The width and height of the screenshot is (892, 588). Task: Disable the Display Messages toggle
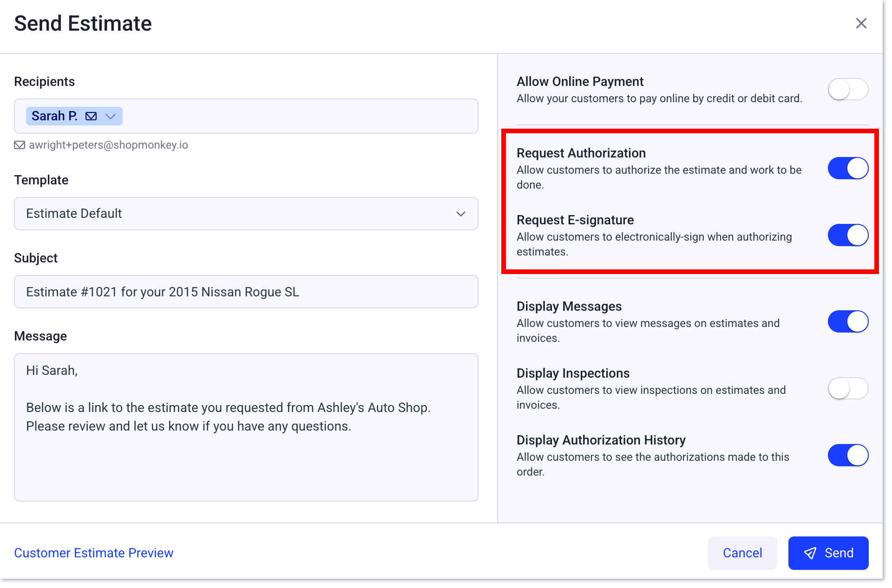tap(847, 321)
